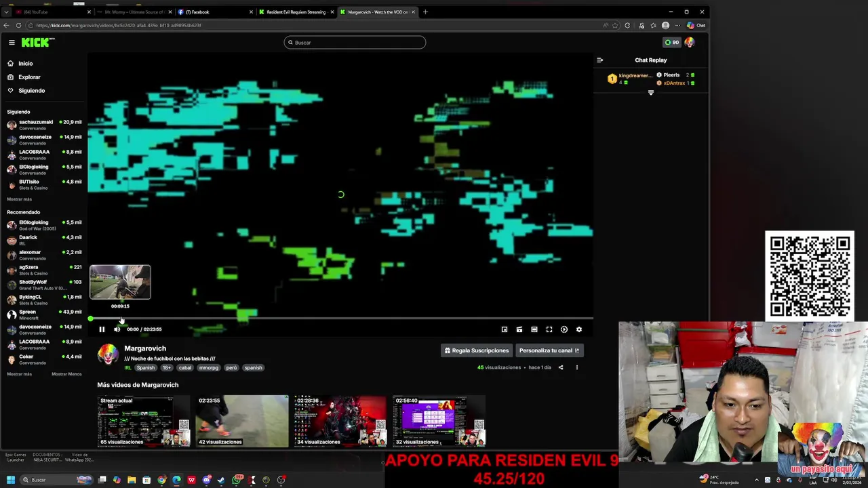Open Coker channel in the sidebar
The image size is (868, 488).
point(44,359)
